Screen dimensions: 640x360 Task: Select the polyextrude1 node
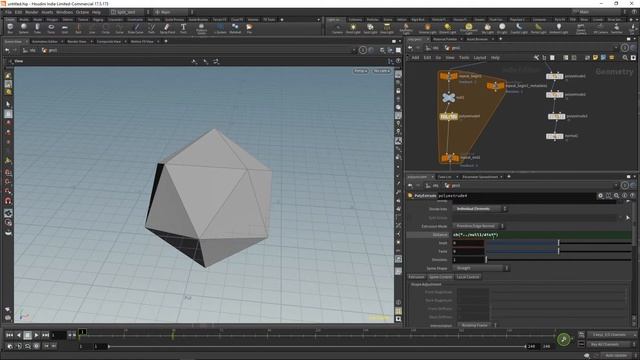point(555,76)
